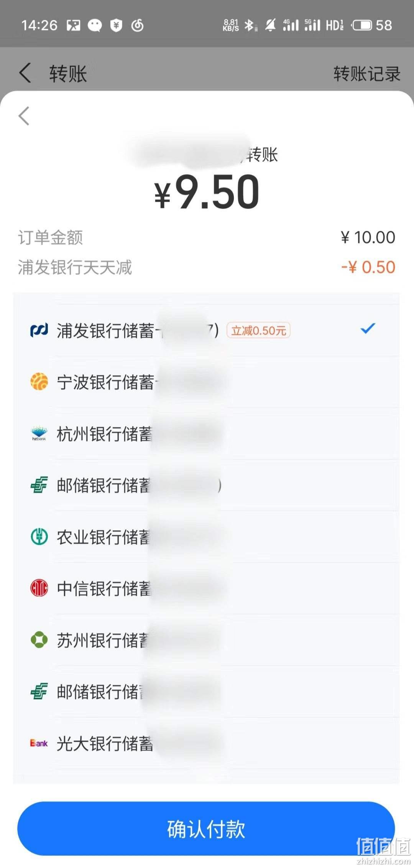
Task: Tap the Agricultural Bank logo icon
Action: point(39,537)
